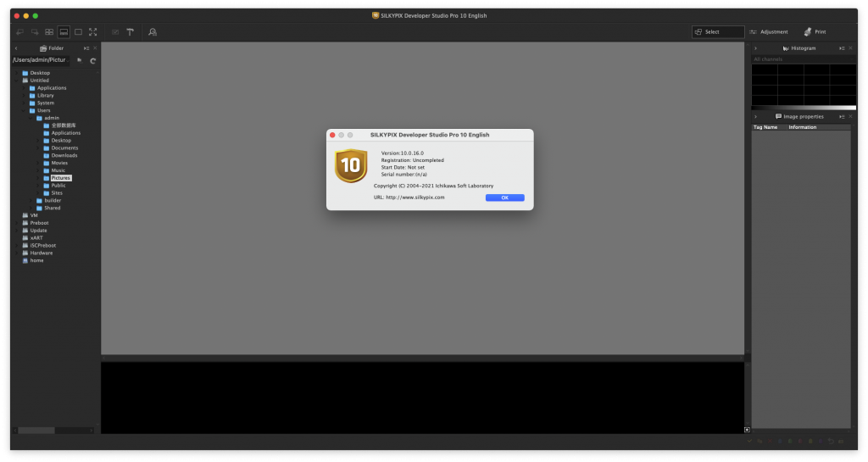Select the builder folder
The height and width of the screenshot is (462, 868).
[x=53, y=200]
